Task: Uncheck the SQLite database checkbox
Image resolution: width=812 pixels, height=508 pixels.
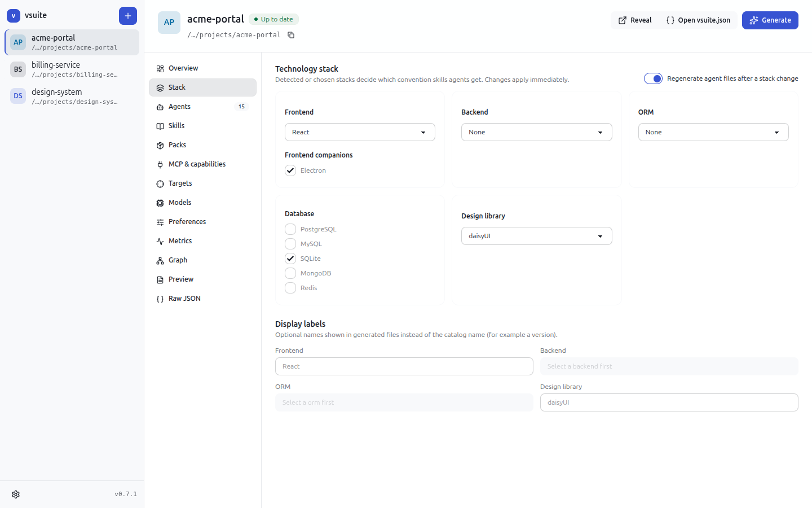Action: coord(290,259)
